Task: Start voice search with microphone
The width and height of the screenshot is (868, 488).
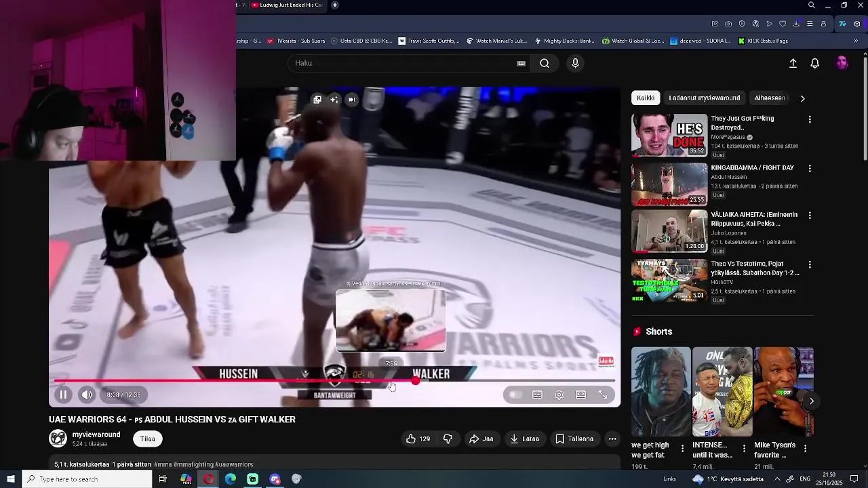Action: point(575,63)
